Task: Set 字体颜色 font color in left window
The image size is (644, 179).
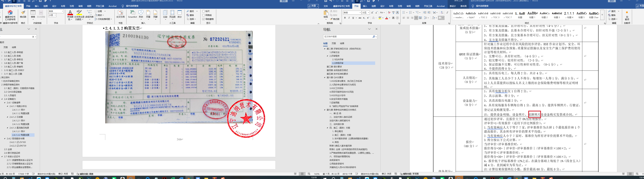Action: [x=70, y=15]
